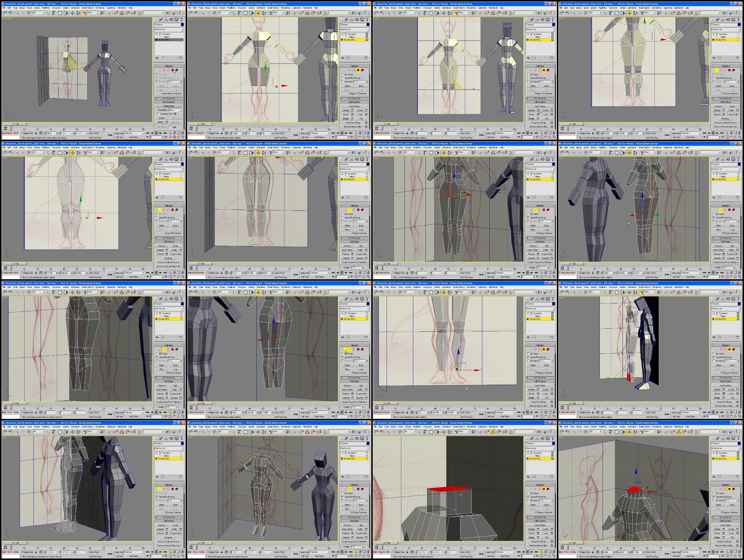Select Pin Stack icon in the neck close-up window
The height and width of the screenshot is (560, 744).
tap(528, 477)
